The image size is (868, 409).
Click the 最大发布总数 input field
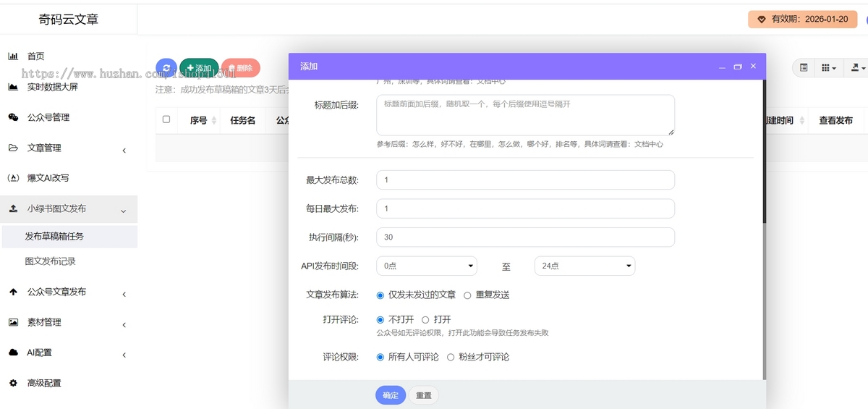point(525,180)
